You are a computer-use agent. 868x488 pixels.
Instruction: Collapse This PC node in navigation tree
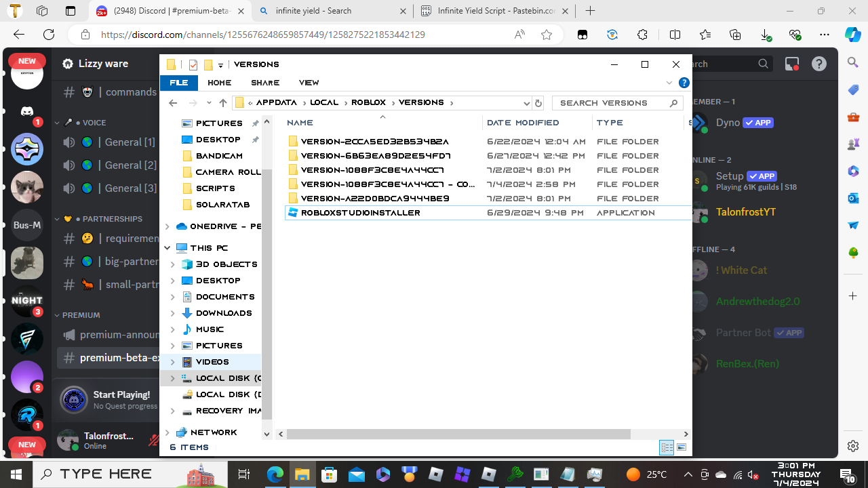167,248
